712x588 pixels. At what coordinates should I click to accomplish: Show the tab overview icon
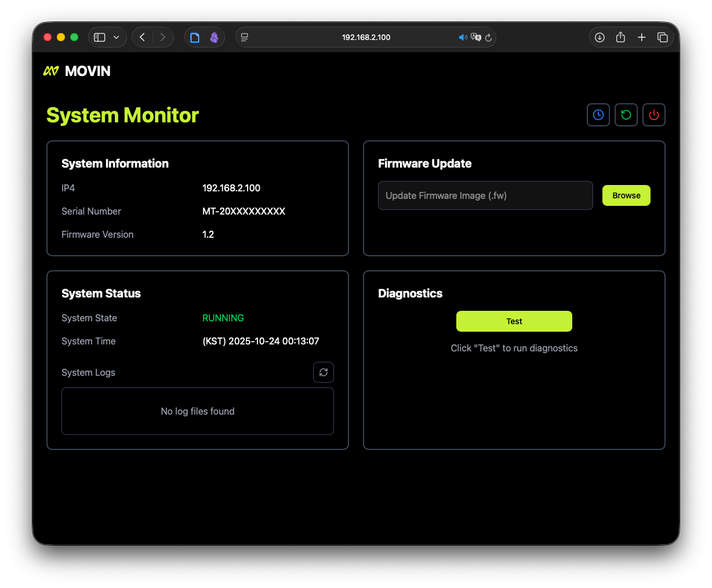[662, 37]
